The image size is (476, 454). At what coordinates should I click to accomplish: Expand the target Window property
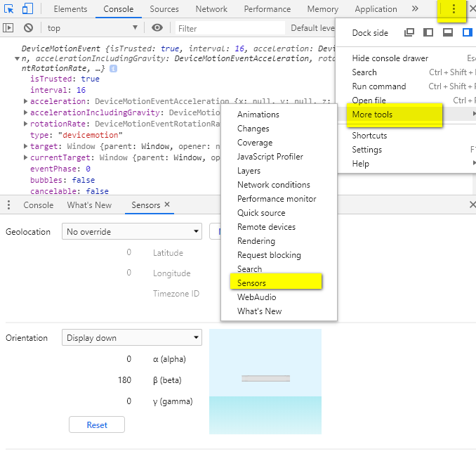[25, 146]
